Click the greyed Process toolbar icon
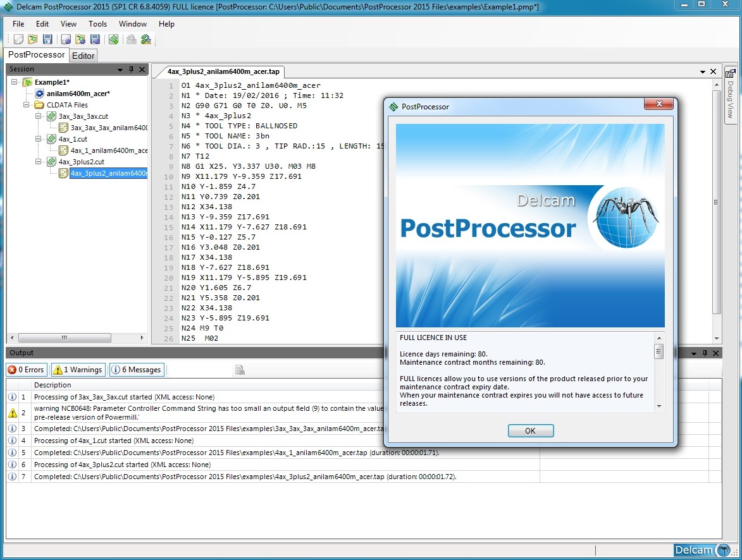The height and width of the screenshot is (560, 742). tap(132, 39)
